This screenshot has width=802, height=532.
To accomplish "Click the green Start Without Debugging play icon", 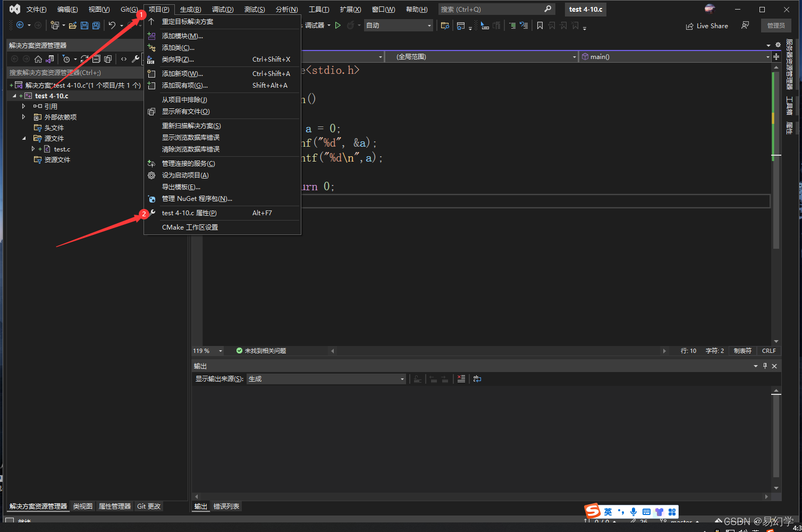I will [337, 25].
